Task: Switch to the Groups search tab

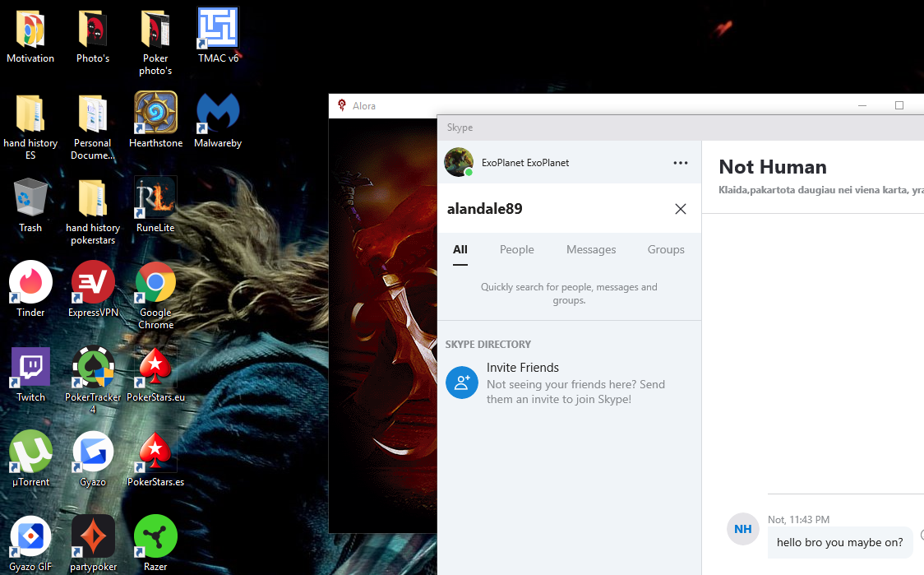Action: coord(666,249)
